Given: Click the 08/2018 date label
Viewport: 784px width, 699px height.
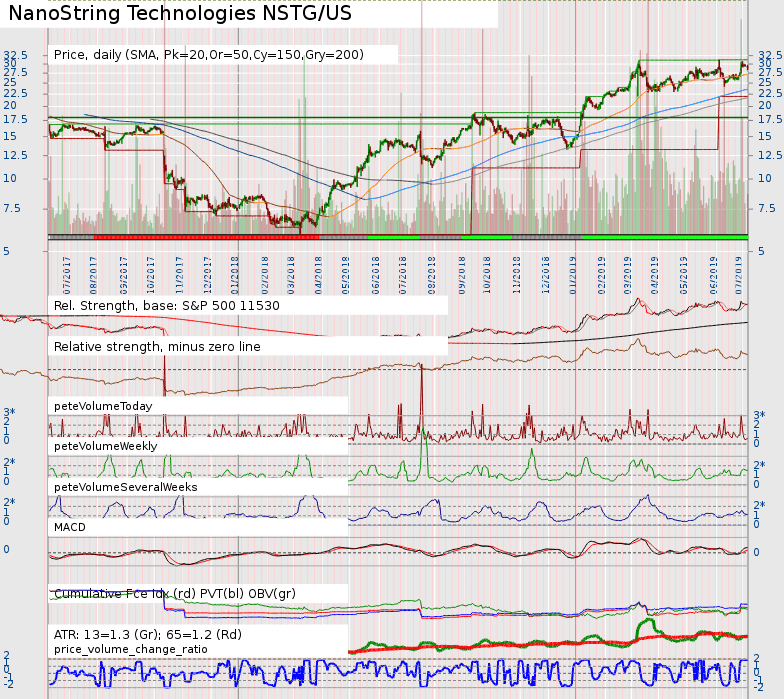Looking at the screenshot, I should pyautogui.click(x=432, y=275).
